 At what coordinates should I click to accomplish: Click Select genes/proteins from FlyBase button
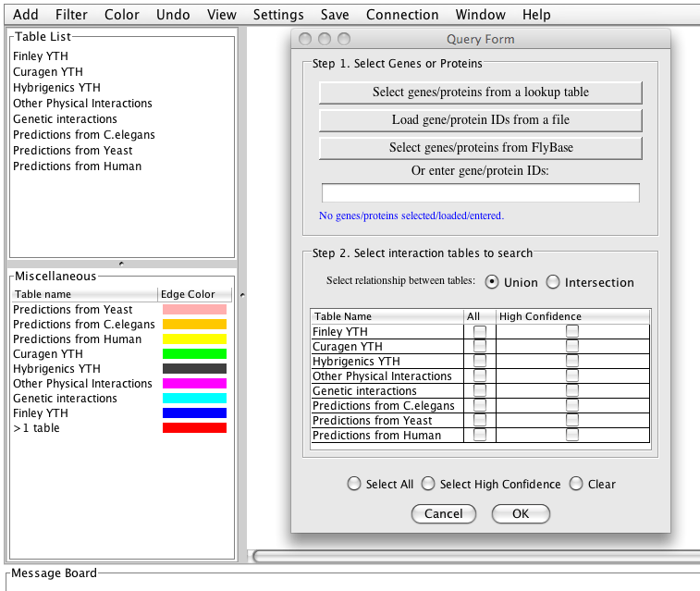click(x=480, y=148)
